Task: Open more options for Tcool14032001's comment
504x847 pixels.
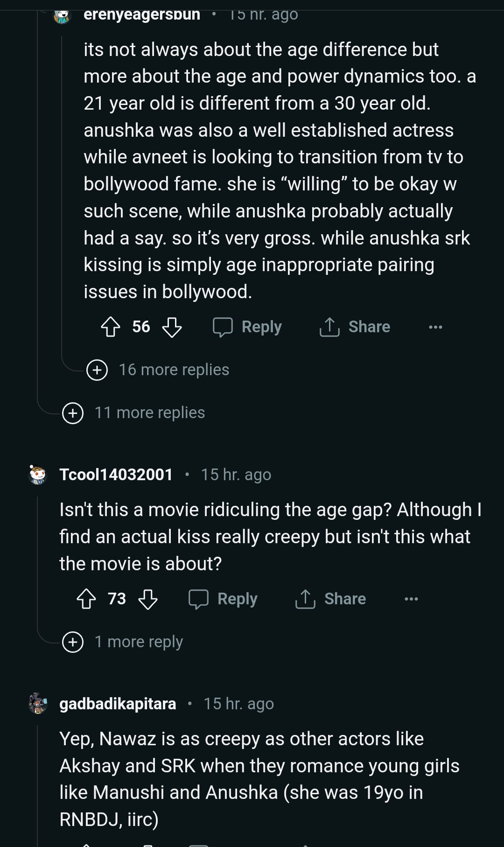Action: click(x=411, y=599)
